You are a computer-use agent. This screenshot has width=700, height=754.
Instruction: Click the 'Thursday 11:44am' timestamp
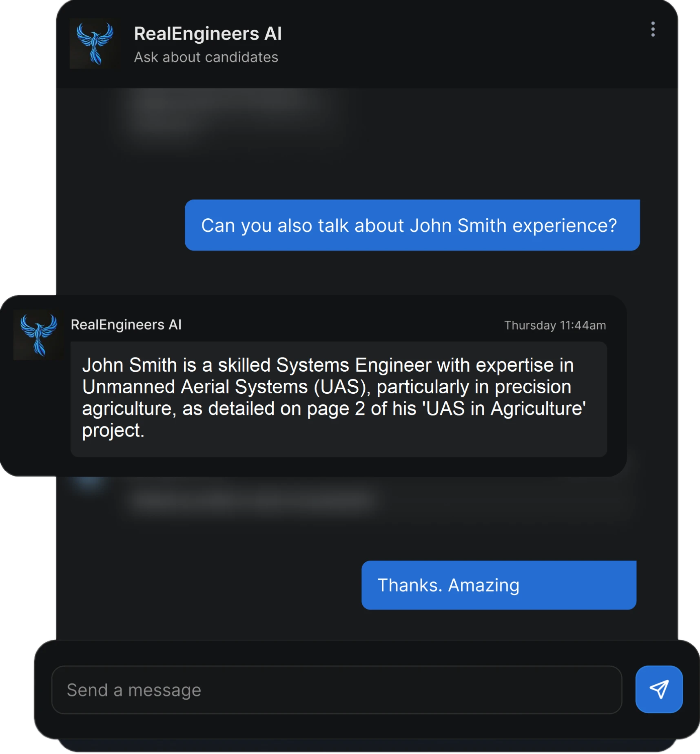click(x=555, y=325)
